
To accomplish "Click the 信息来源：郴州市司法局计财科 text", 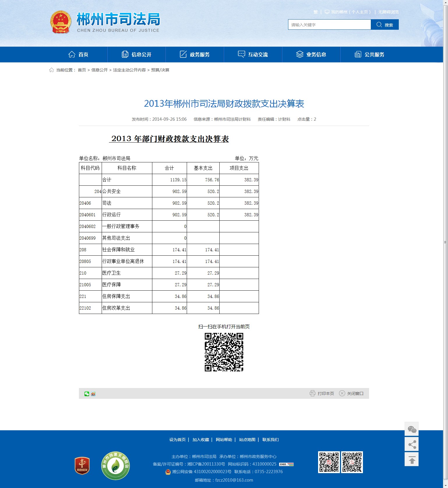I will [x=222, y=119].
